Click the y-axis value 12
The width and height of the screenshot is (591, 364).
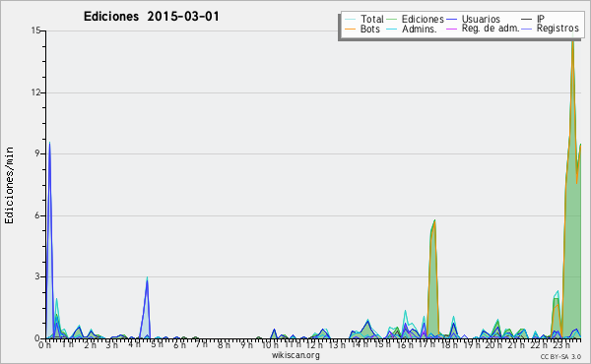pos(35,92)
